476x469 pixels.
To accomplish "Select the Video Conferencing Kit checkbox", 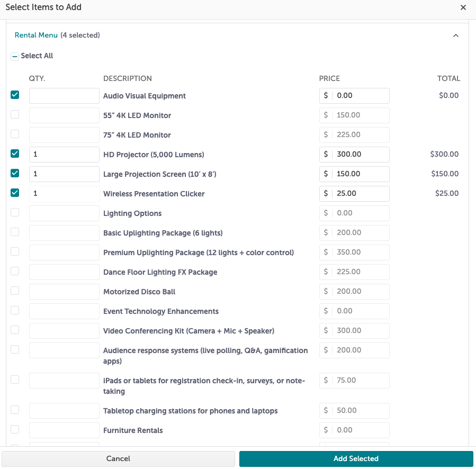I will tap(15, 330).
